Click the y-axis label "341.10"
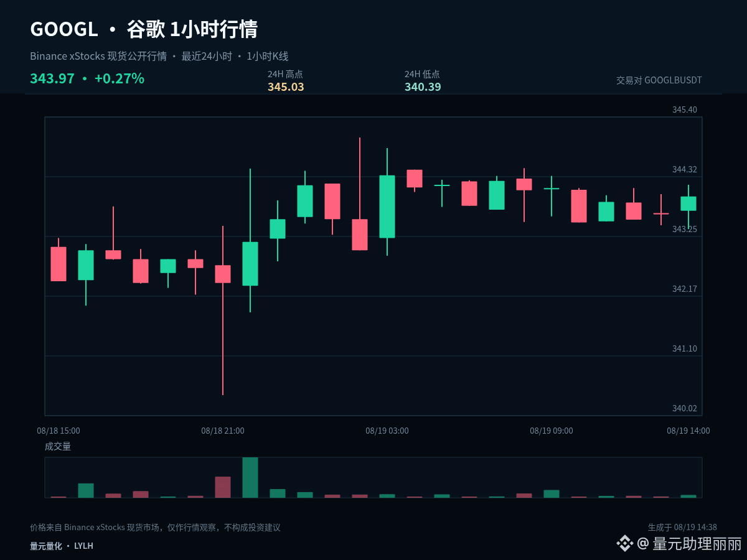747x560 pixels. pos(685,348)
